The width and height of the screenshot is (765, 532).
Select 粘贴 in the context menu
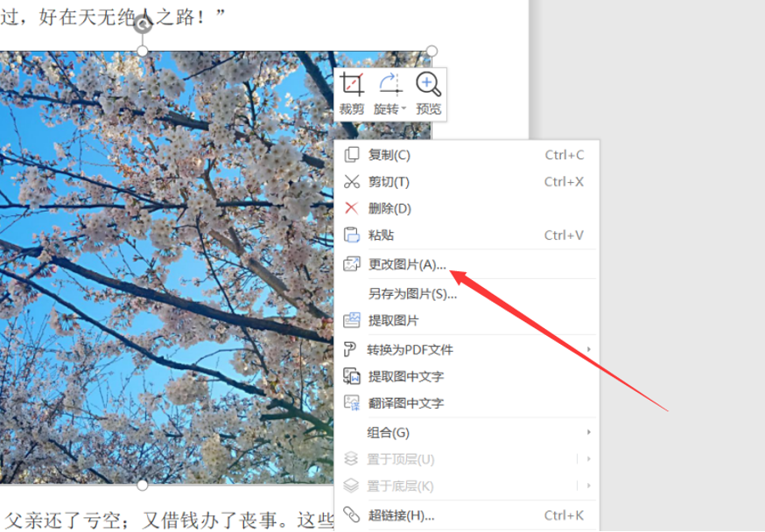tap(467, 235)
